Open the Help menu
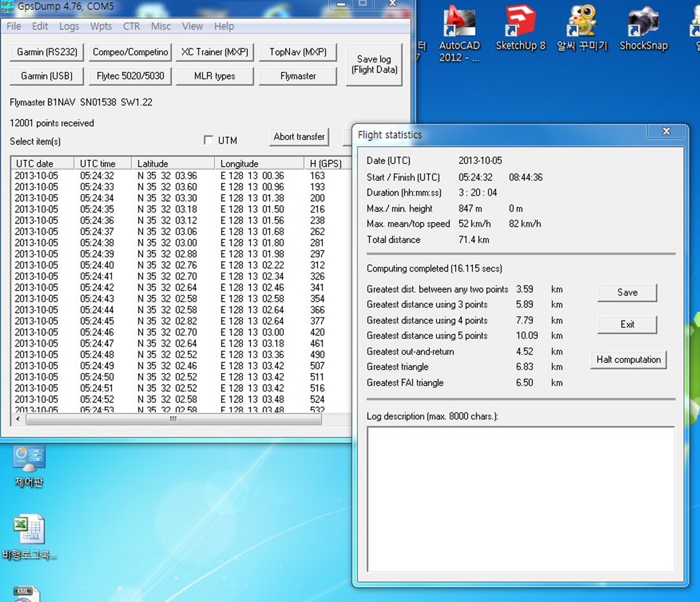The height and width of the screenshot is (602, 700). click(x=224, y=26)
